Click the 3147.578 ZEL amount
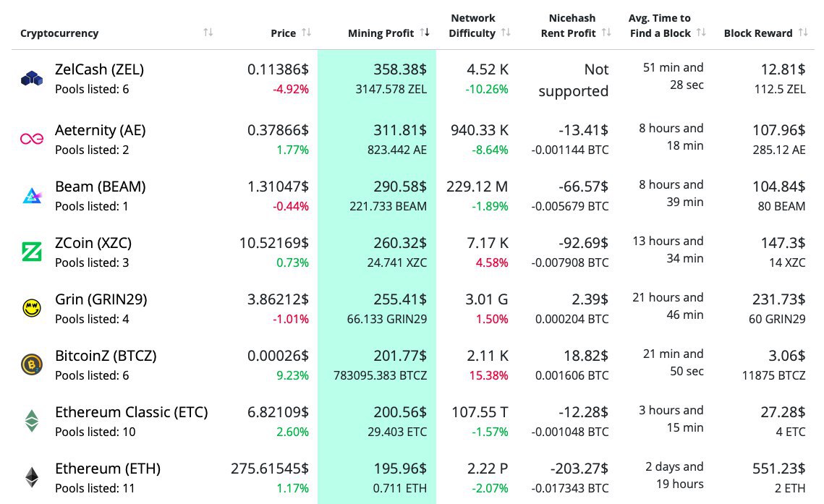This screenshot has height=504, width=824. 391,89
